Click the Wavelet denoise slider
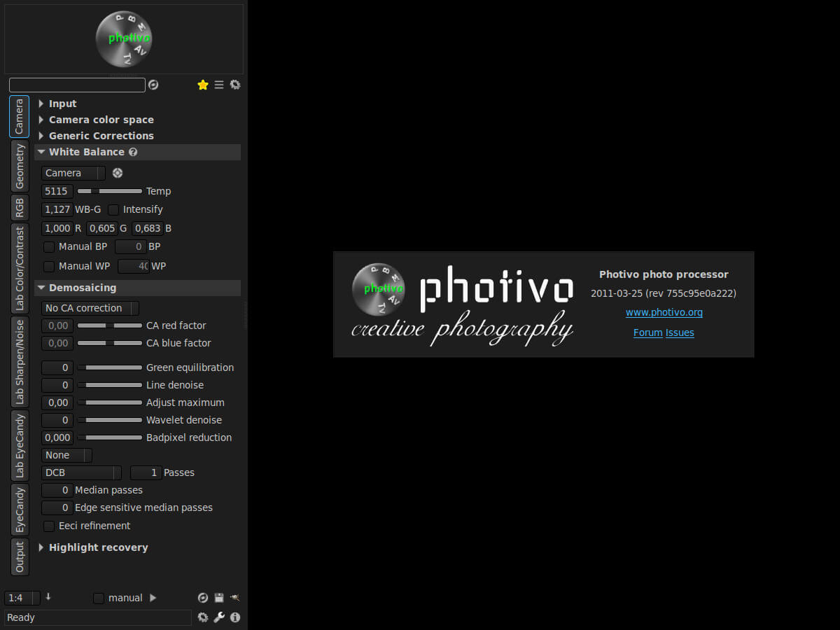Image resolution: width=840 pixels, height=630 pixels. click(x=110, y=420)
